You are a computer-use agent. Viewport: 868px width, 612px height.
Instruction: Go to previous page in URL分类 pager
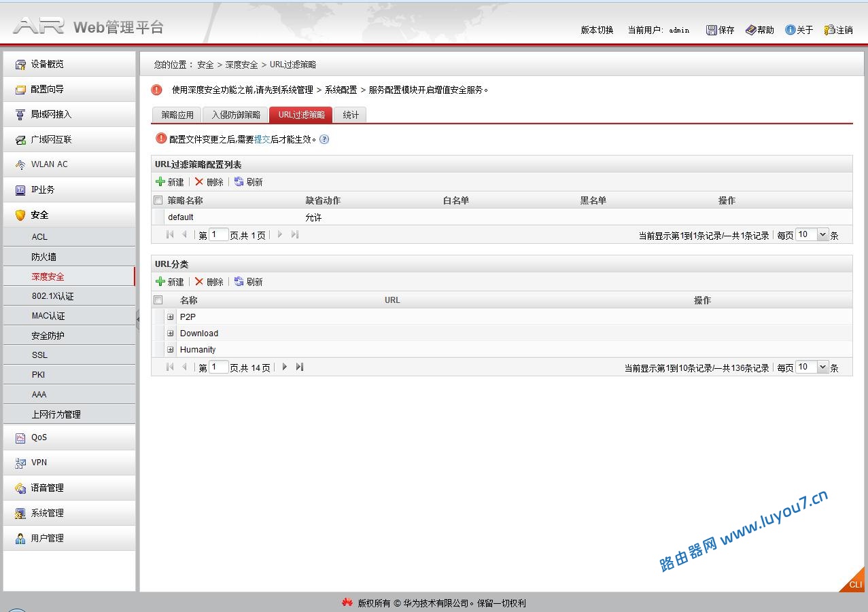pyautogui.click(x=185, y=367)
